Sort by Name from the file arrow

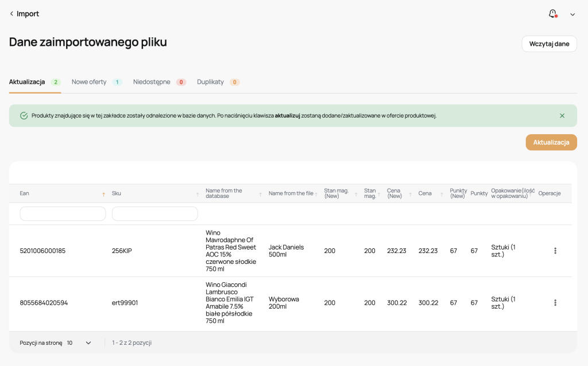316,194
